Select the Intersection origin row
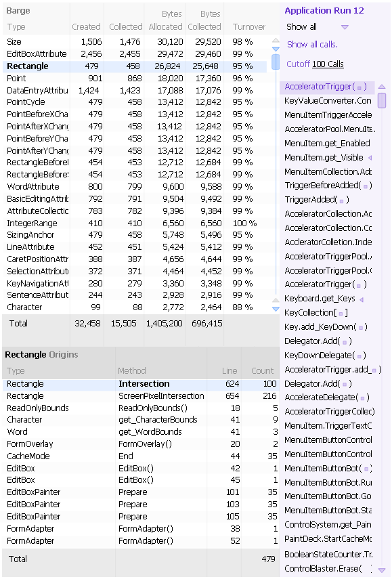Screen dimensions: 392x579 point(141,384)
